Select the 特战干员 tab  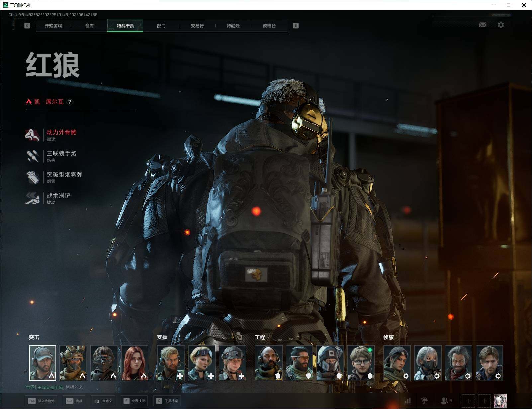(125, 26)
